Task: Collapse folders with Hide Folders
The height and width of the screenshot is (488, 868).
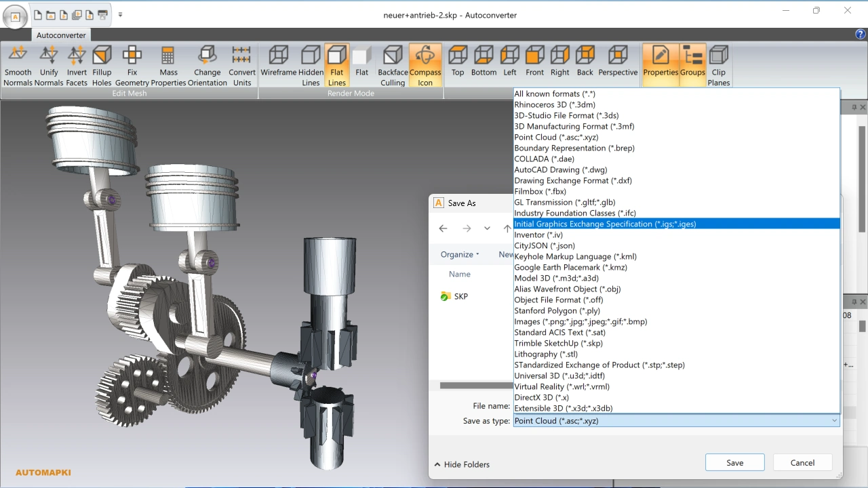Action: point(462,464)
